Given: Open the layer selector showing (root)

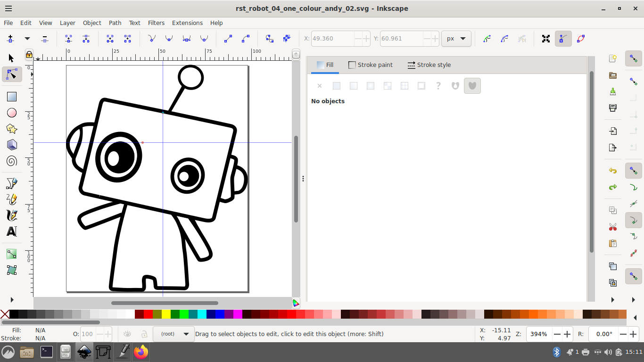Looking at the screenshot, I should point(173,334).
